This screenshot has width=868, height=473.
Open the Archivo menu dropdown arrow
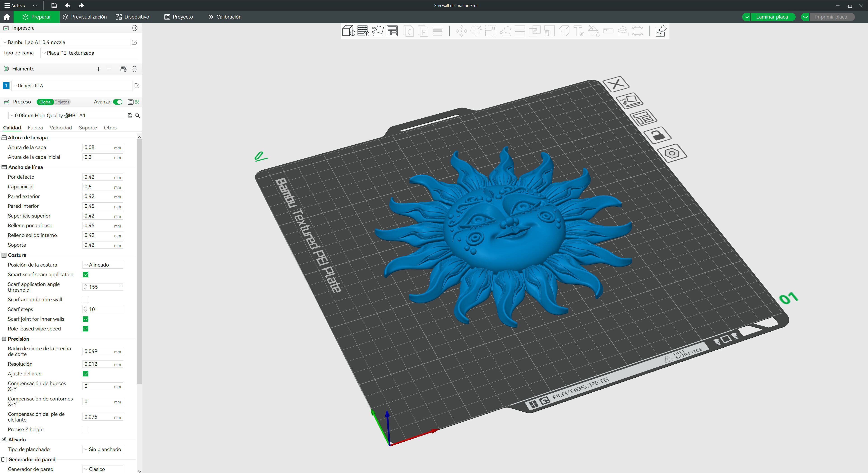click(x=35, y=6)
